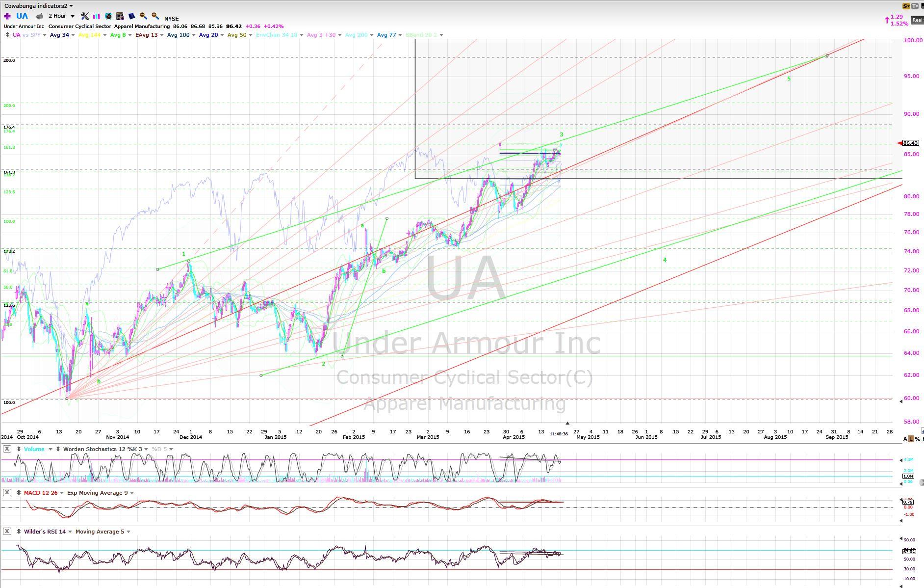Close the MACD indicator pane with X
Image resolution: width=924 pixels, height=588 pixels.
coord(7,493)
